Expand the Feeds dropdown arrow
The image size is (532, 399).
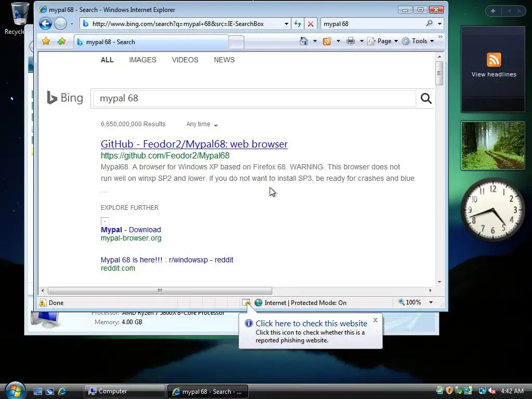(x=338, y=42)
